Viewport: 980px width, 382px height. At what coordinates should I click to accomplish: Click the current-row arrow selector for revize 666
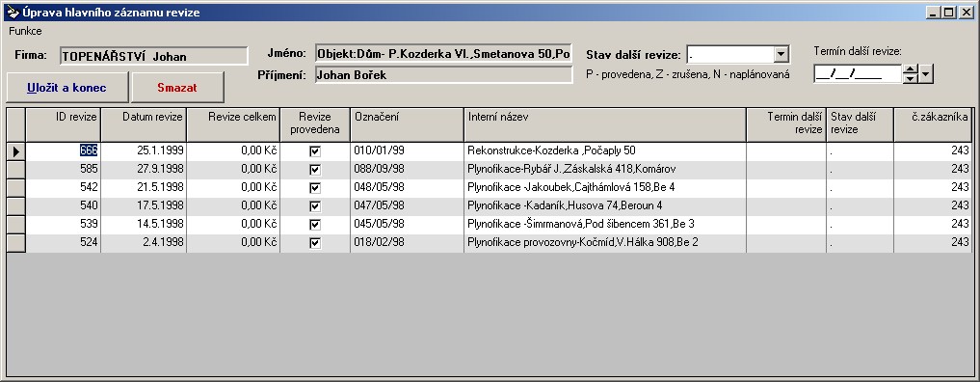point(16,151)
